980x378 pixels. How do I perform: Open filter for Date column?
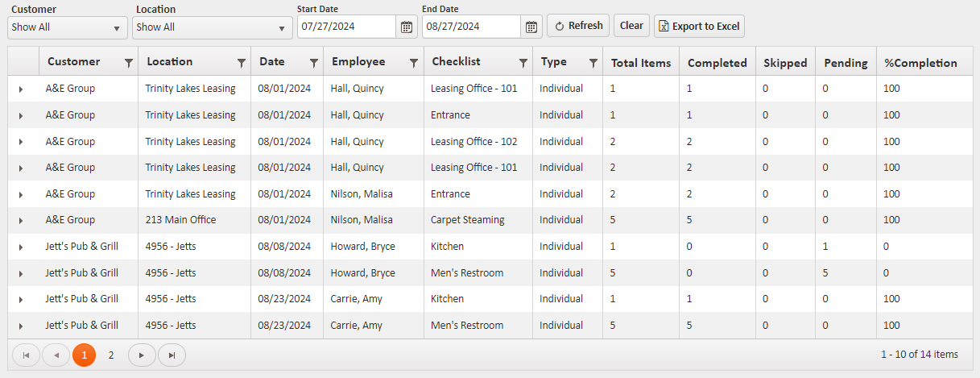pos(314,63)
